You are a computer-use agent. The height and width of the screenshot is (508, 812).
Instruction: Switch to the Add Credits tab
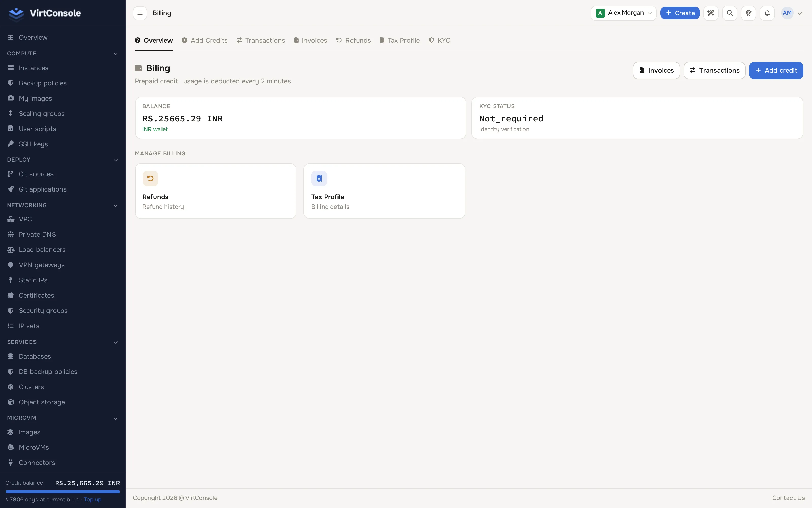click(x=205, y=40)
